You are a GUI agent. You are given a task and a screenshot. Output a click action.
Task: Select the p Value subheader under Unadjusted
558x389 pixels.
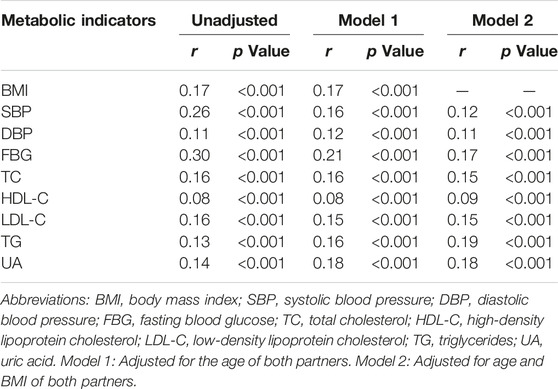261,52
